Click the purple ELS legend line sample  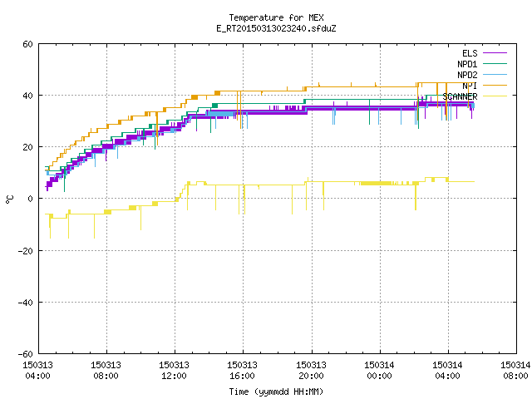pyautogui.click(x=495, y=53)
